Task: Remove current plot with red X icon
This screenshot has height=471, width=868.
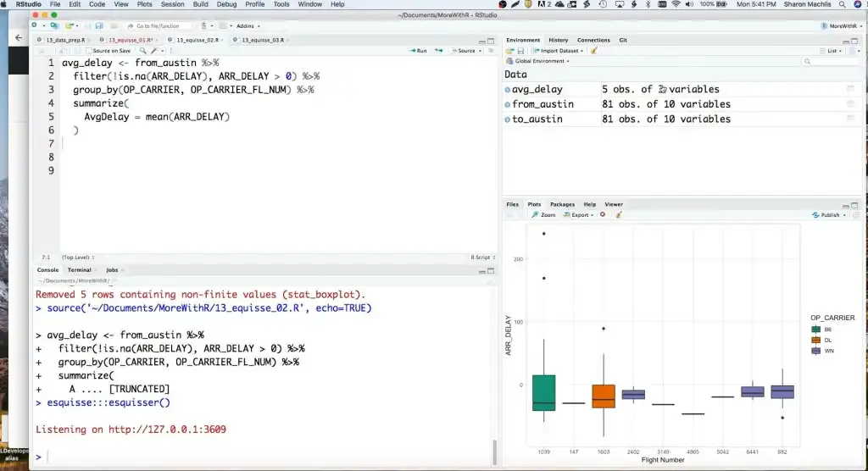Action: click(603, 214)
